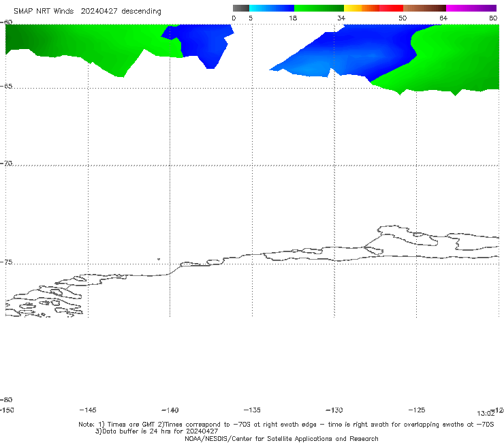This screenshot has height=443, width=504.
Task: Click the color scale label '50'
Action: pyautogui.click(x=403, y=18)
